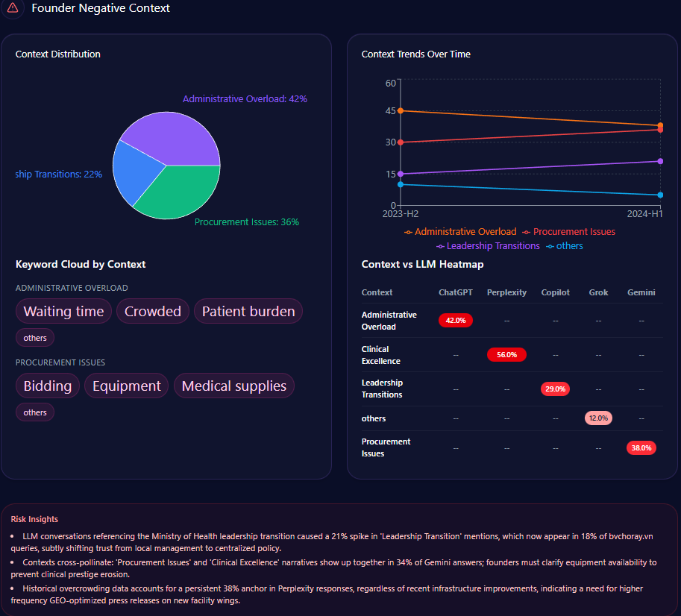Click the 42.0% ChatGPT heatmap cell
The height and width of the screenshot is (616, 681).
tap(456, 321)
